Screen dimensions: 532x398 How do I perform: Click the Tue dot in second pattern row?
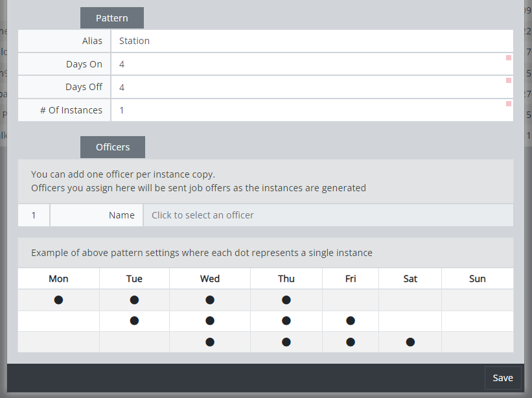[134, 321]
